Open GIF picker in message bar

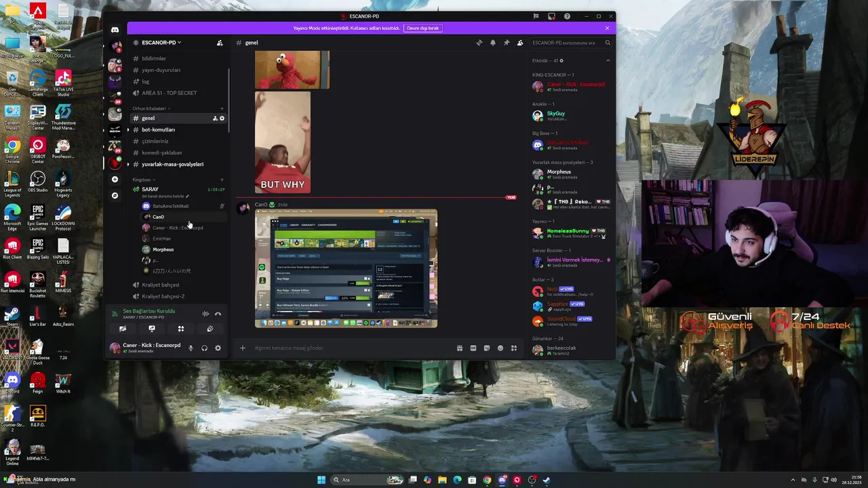(473, 348)
